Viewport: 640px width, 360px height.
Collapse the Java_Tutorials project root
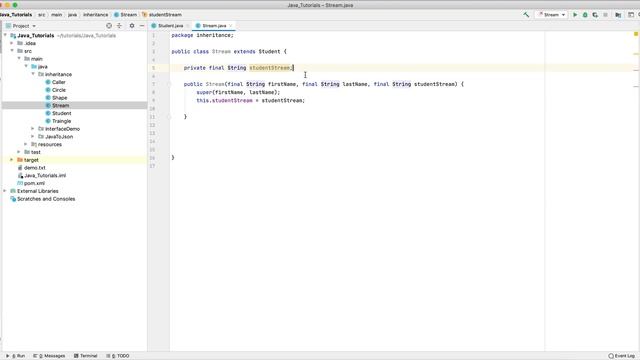(x=5, y=36)
